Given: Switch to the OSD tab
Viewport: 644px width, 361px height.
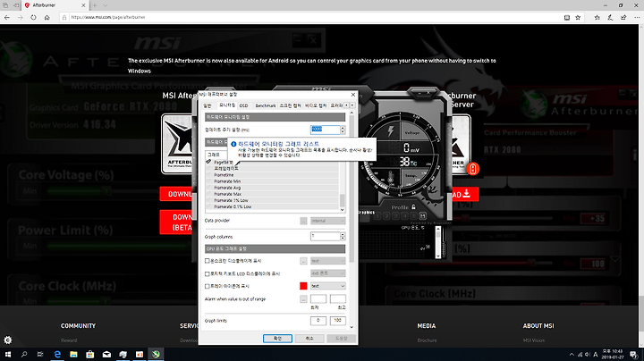Looking at the screenshot, I should pyautogui.click(x=243, y=105).
